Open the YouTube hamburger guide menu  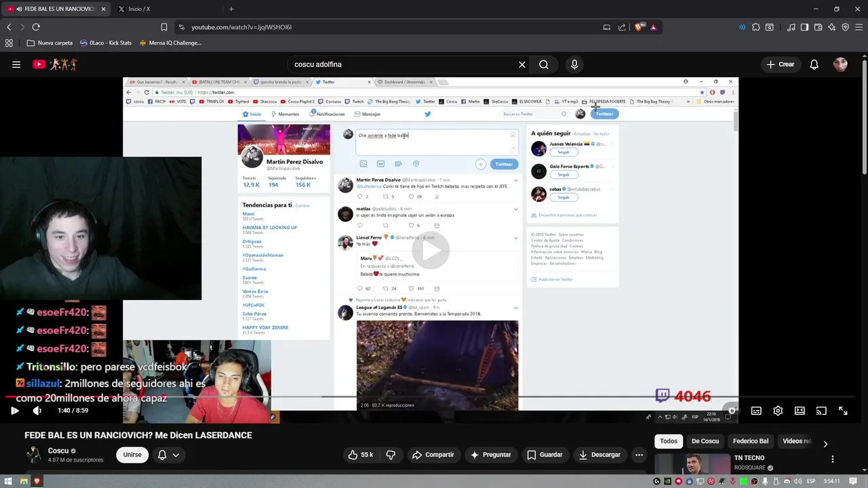16,64
